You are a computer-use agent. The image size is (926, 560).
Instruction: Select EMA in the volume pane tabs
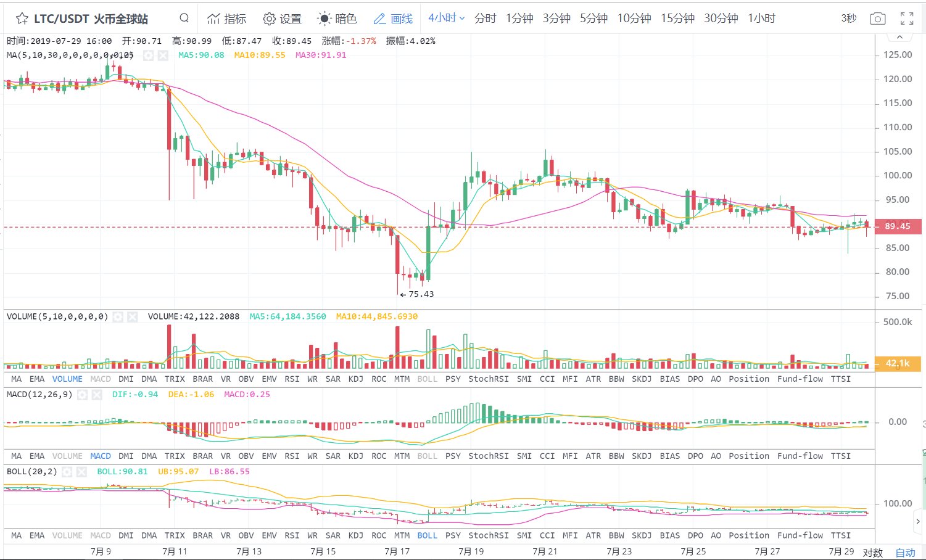[x=37, y=379]
